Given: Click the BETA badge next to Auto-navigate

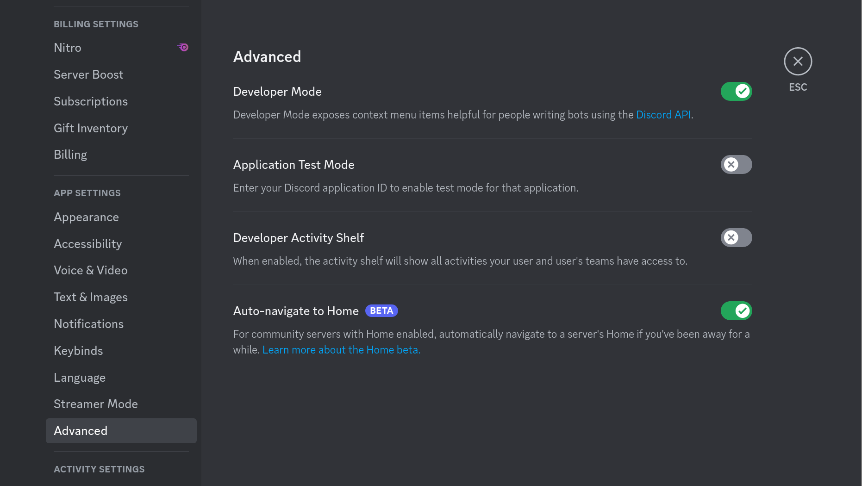Looking at the screenshot, I should (x=381, y=310).
